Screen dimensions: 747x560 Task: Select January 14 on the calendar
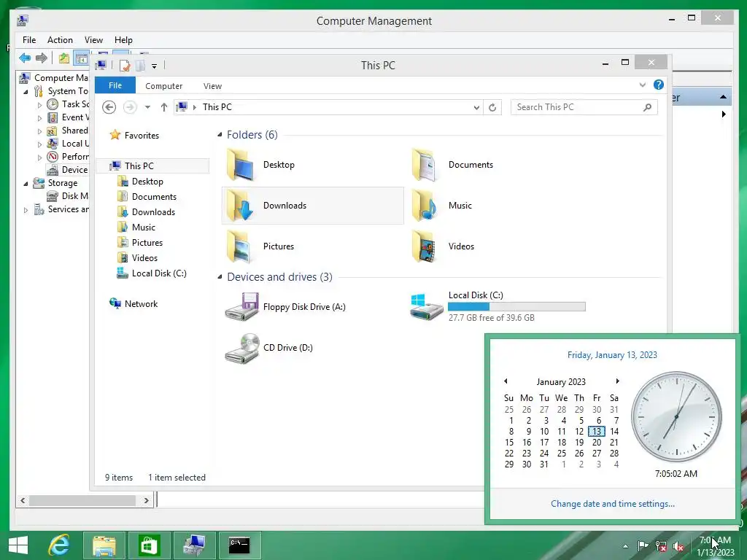614,432
